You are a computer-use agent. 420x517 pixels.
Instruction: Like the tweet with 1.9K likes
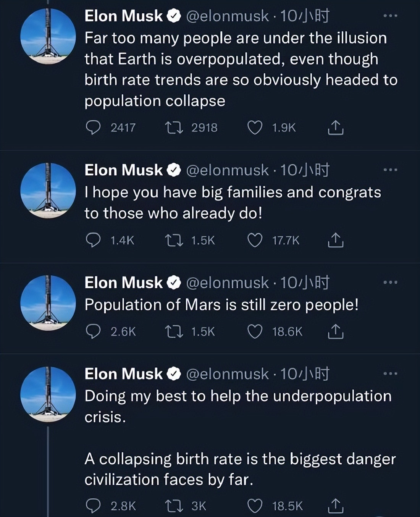tap(255, 128)
